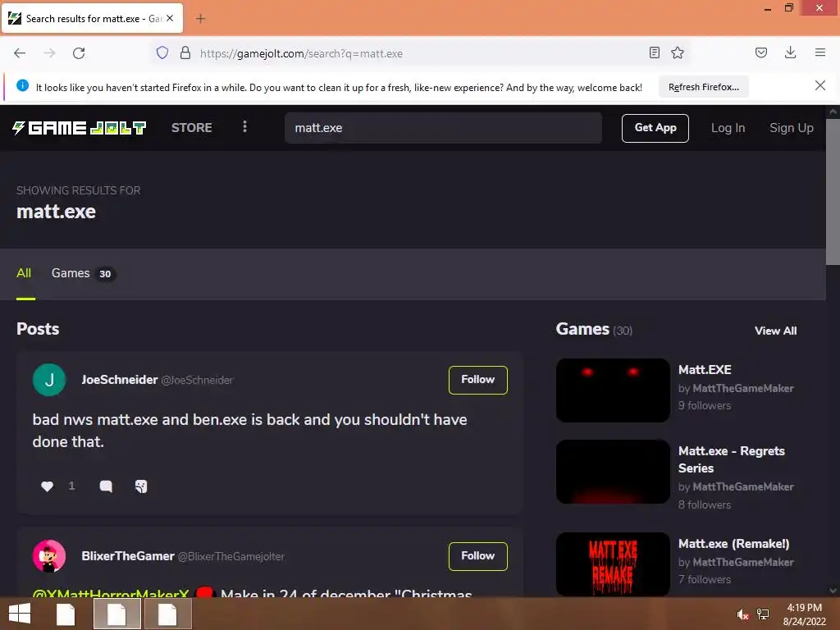Open Matt.exe - Regrets Series title link
Screen dimensions: 840x630
[731, 459]
